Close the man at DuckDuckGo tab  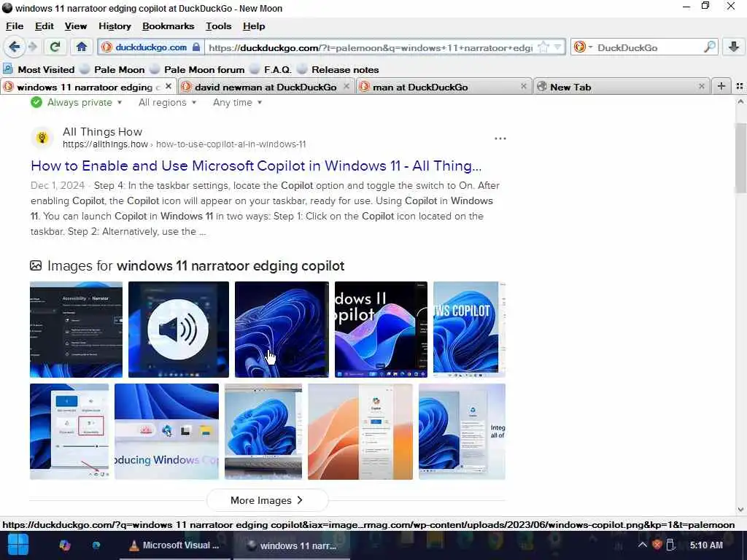pyautogui.click(x=524, y=86)
